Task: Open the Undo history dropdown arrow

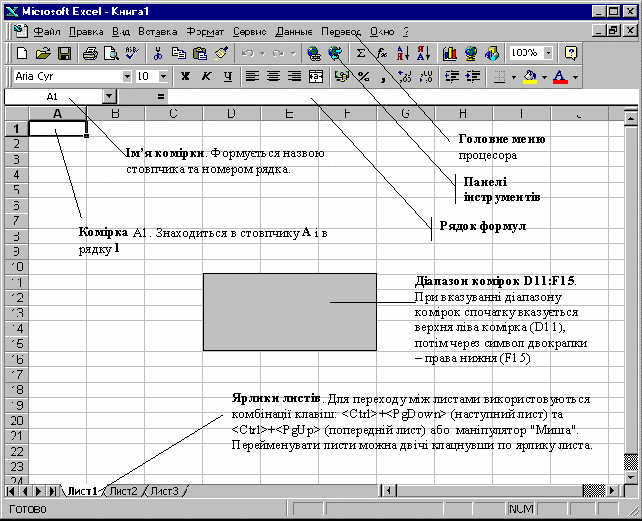Action: [262, 53]
